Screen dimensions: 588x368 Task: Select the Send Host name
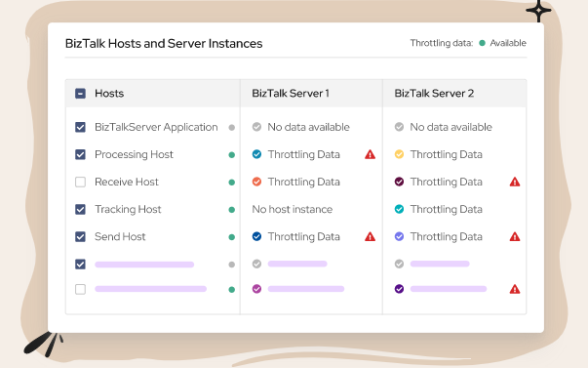click(x=120, y=236)
